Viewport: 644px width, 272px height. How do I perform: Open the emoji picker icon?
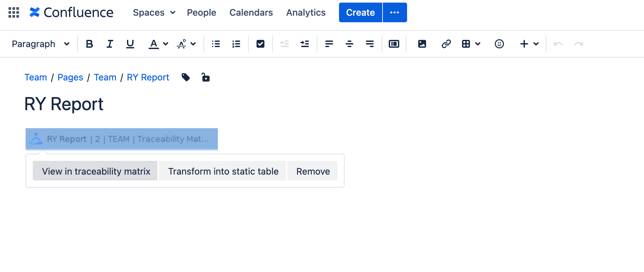point(499,44)
